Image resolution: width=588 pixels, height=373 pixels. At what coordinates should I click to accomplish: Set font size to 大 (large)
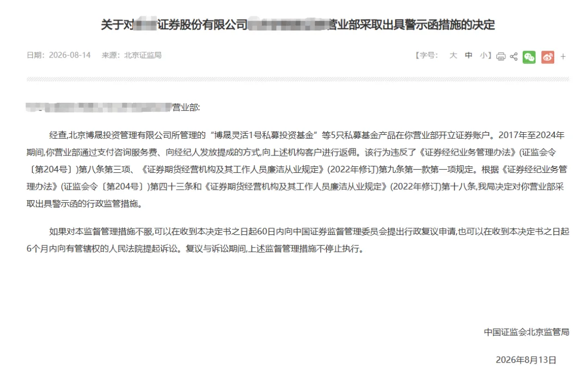tap(454, 55)
